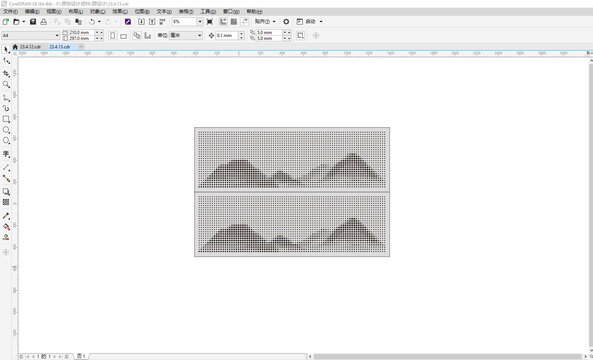The height and width of the screenshot is (360, 593).
Task: Select the Text tool
Action: [6, 154]
